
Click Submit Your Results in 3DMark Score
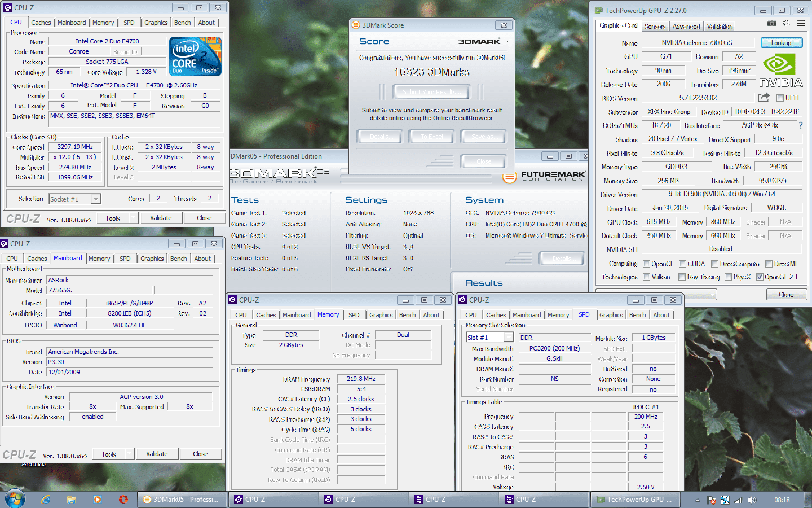pos(432,91)
